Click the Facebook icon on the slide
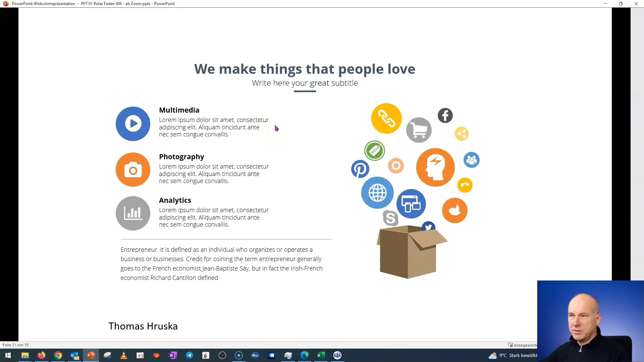Screen dimensions: 644x362 (445, 116)
